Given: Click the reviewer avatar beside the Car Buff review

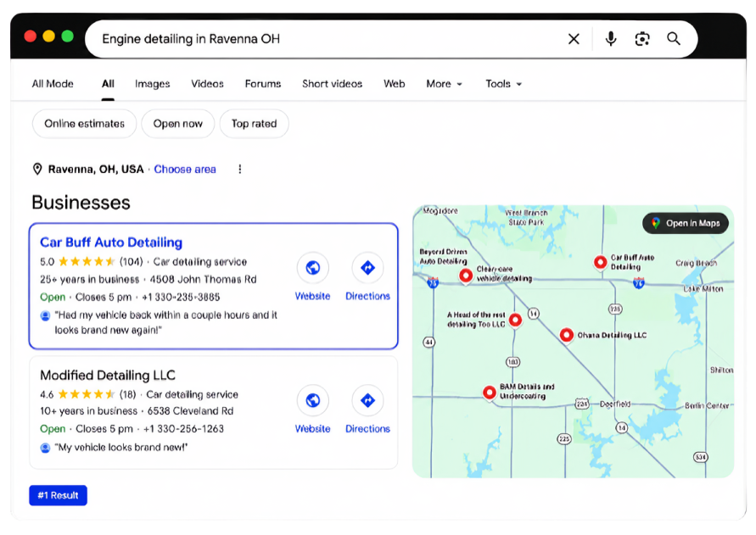Looking at the screenshot, I should (45, 315).
